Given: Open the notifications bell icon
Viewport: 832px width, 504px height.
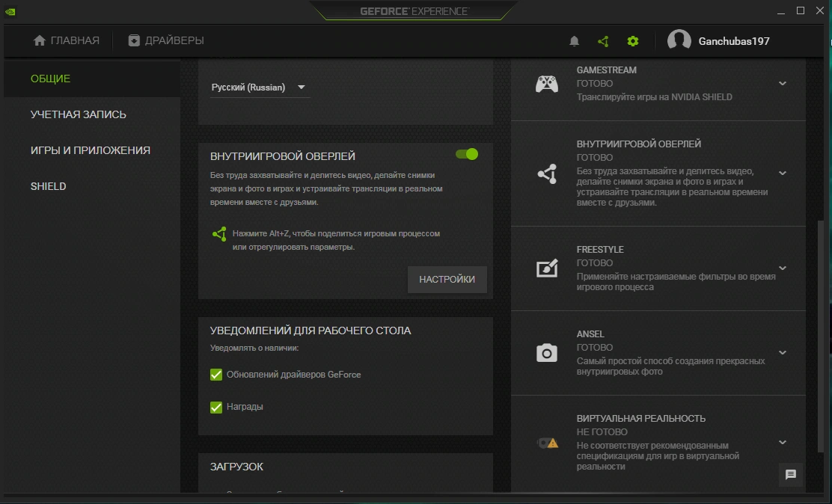Looking at the screenshot, I should point(574,41).
